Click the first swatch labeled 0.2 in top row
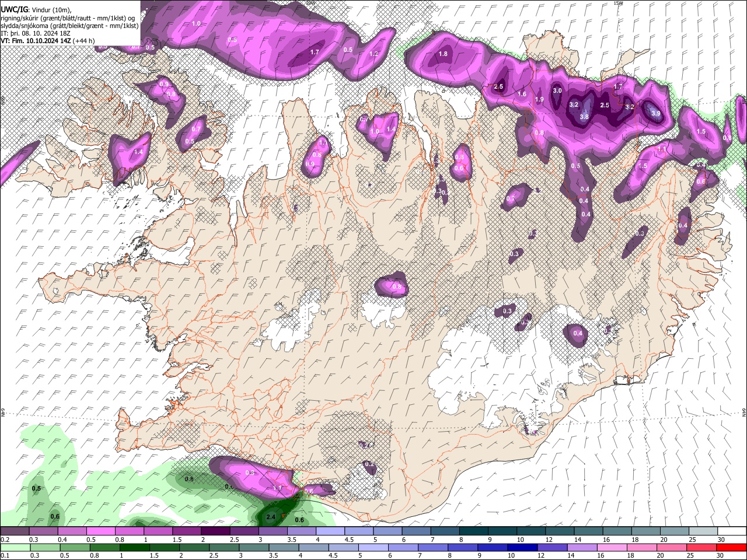 [x=15, y=531]
